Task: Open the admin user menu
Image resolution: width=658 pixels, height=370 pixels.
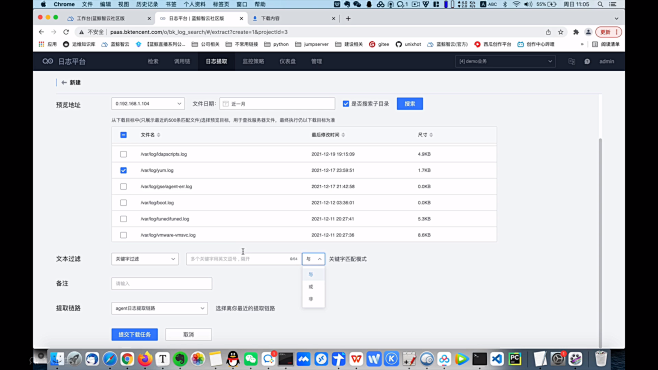Action: pyautogui.click(x=606, y=61)
